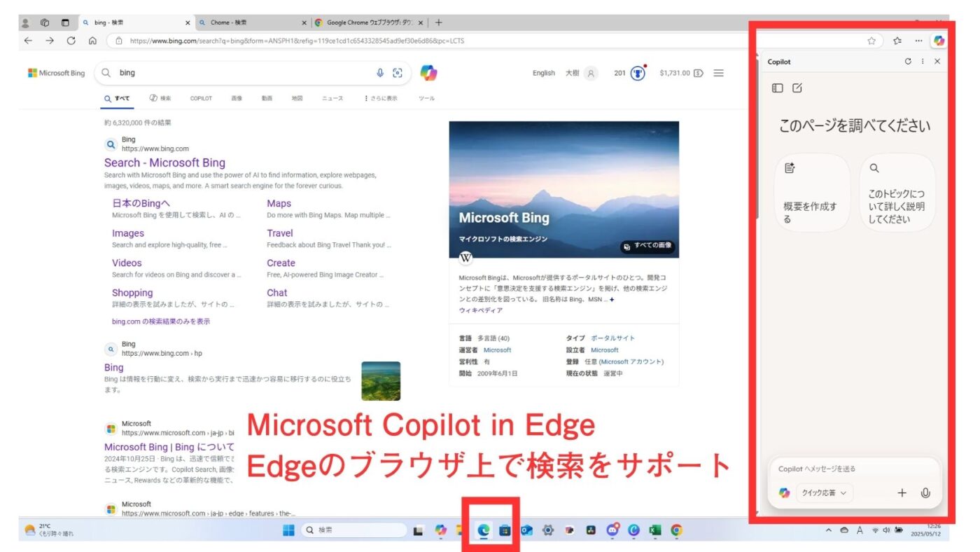Reload the current Bing page
Image resolution: width=980 pixels, height=552 pixels.
[71, 41]
